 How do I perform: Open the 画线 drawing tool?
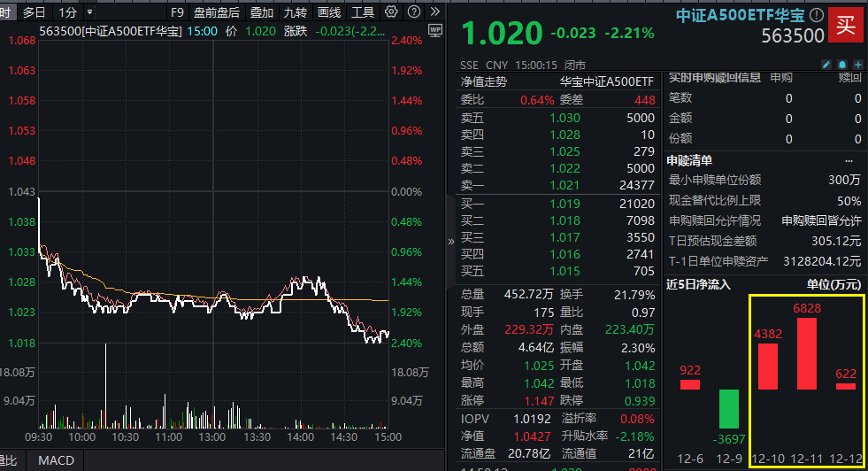coord(329,12)
